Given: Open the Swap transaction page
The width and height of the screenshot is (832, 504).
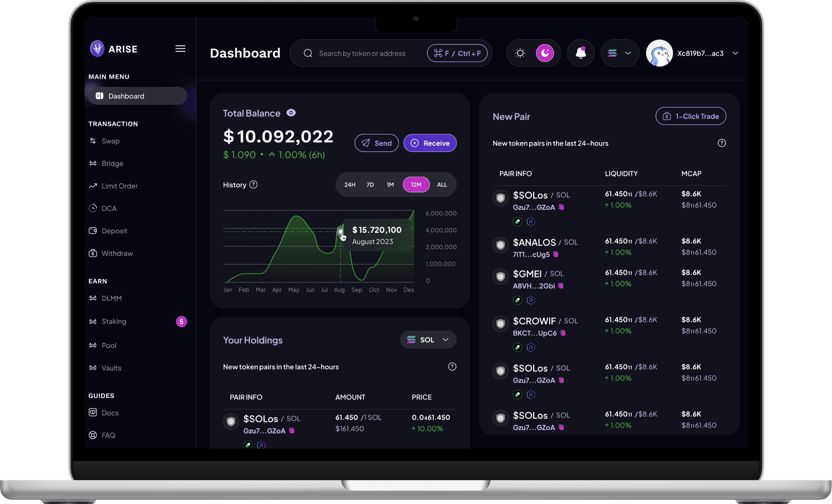Looking at the screenshot, I should [x=111, y=141].
